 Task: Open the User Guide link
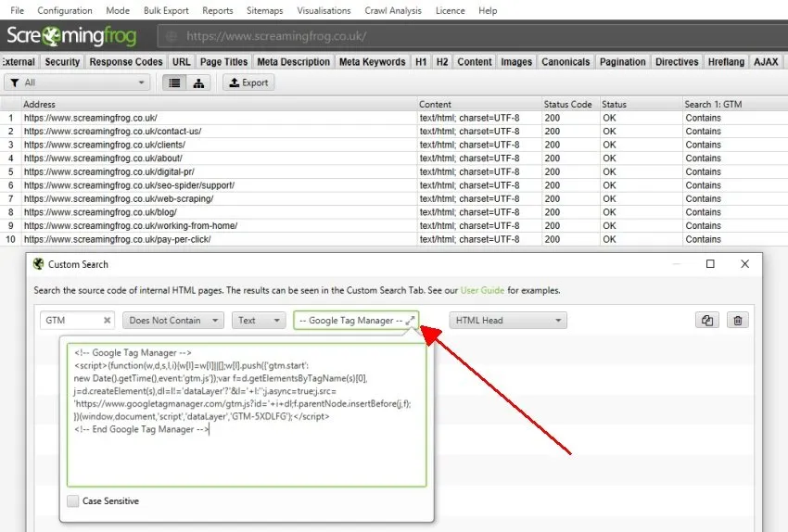pyautogui.click(x=482, y=290)
